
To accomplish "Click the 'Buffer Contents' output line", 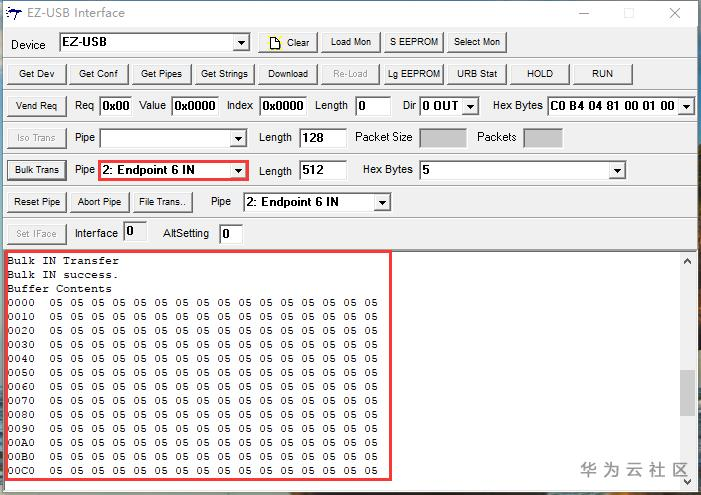I will click(59, 288).
